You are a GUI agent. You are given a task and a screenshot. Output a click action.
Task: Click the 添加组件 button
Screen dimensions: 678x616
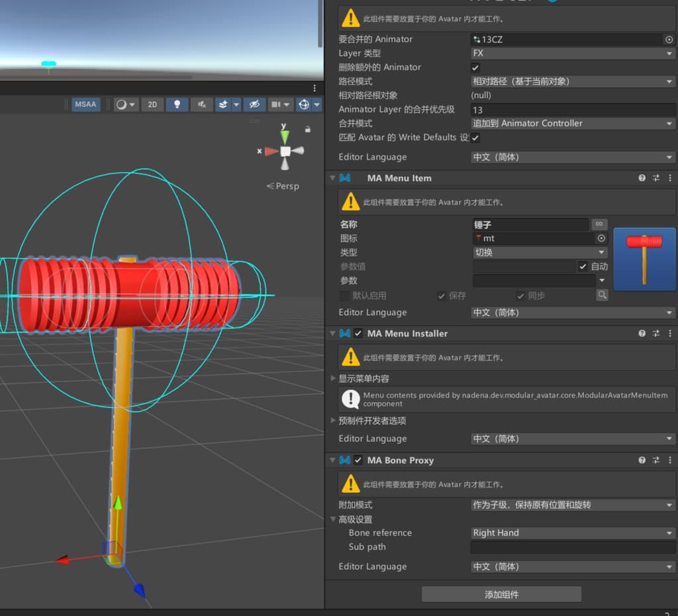pyautogui.click(x=501, y=594)
